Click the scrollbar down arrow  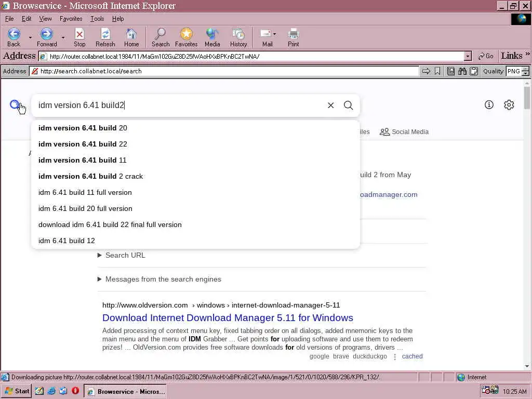[527, 366]
